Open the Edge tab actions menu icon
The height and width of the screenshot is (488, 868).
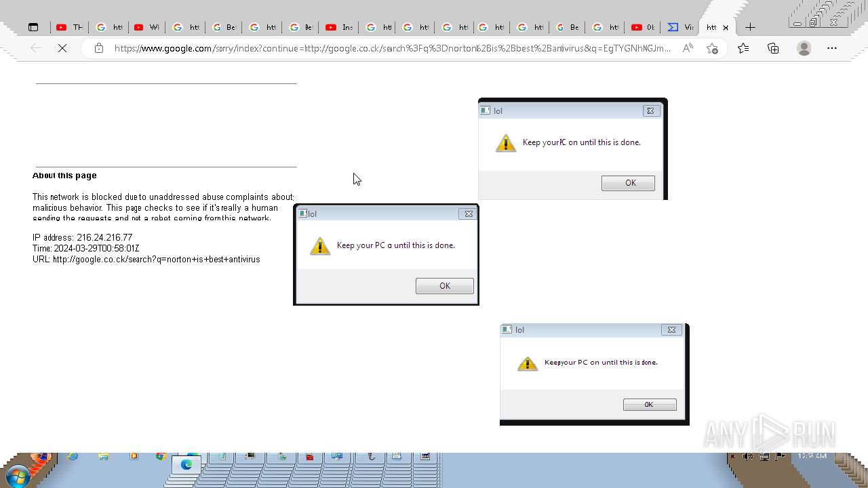tap(33, 27)
